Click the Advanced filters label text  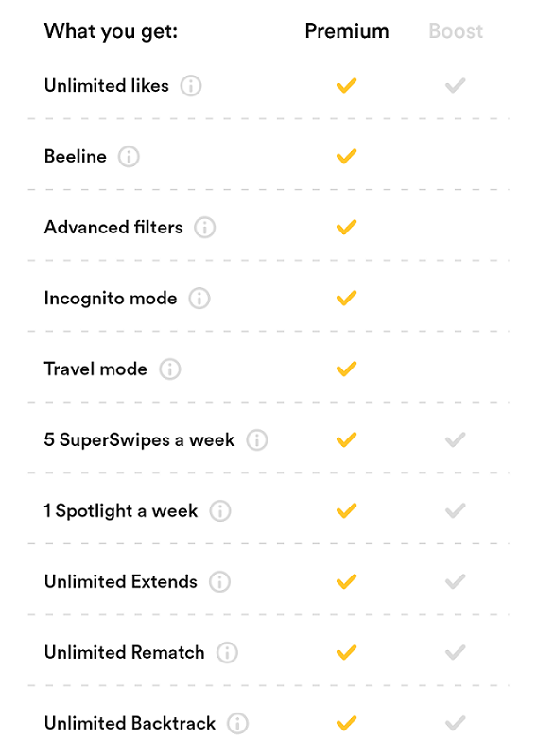pyautogui.click(x=113, y=228)
